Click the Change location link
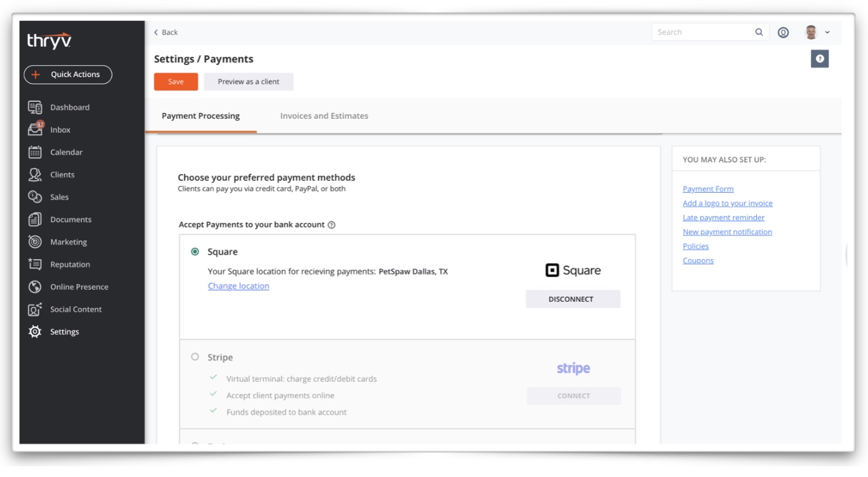868x477 pixels. coord(238,286)
